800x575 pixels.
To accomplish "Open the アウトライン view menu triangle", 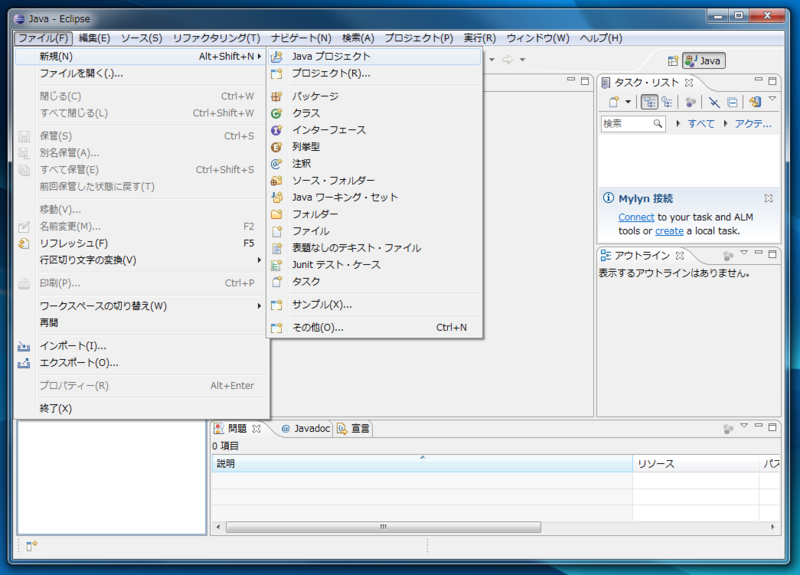I will click(x=744, y=253).
